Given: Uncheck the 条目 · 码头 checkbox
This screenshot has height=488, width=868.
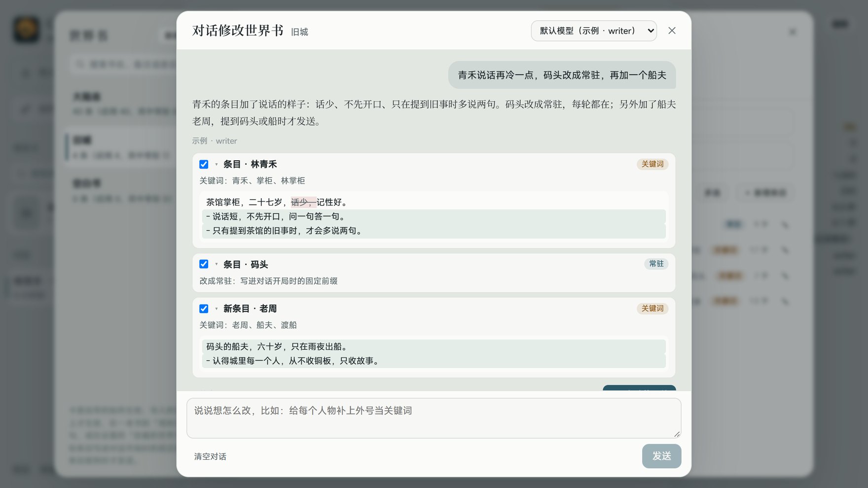Looking at the screenshot, I should click(204, 264).
